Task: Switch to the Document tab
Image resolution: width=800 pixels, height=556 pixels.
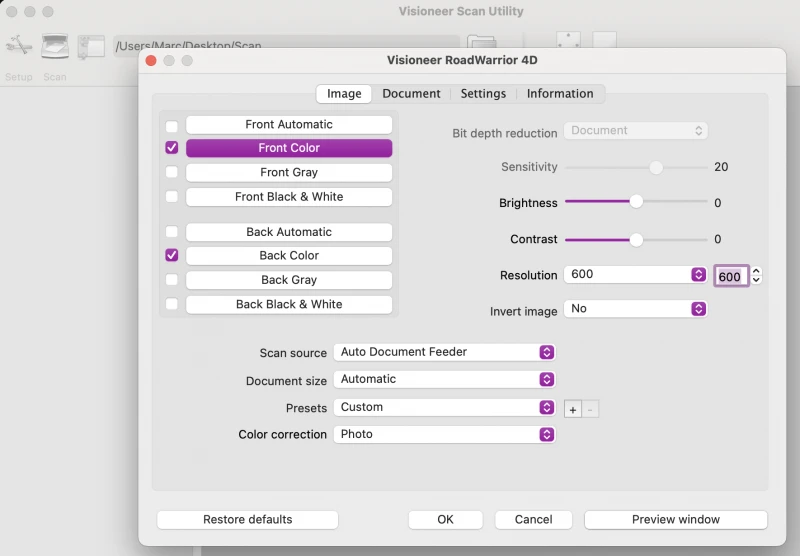Action: 411,94
